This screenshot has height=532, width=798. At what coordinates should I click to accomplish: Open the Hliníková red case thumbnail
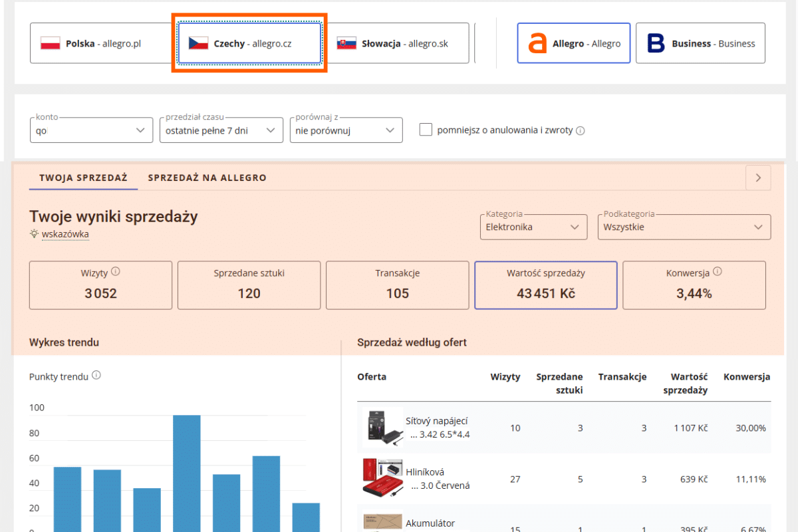pos(383,479)
